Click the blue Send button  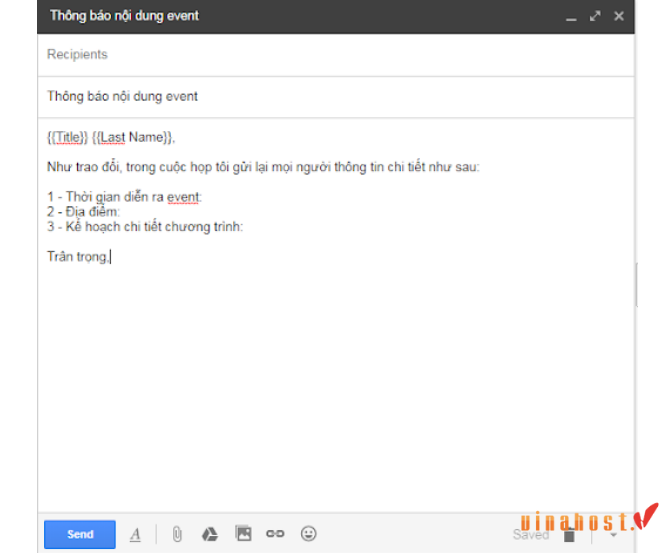[80, 534]
